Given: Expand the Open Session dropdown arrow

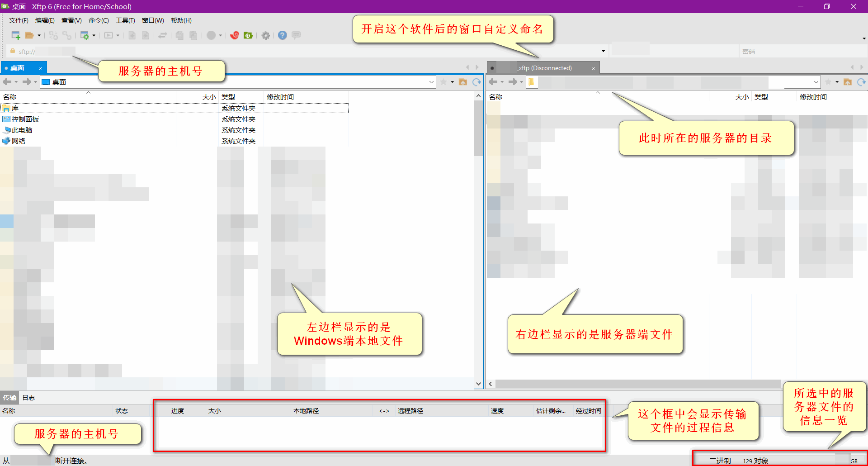Looking at the screenshot, I should [39, 35].
